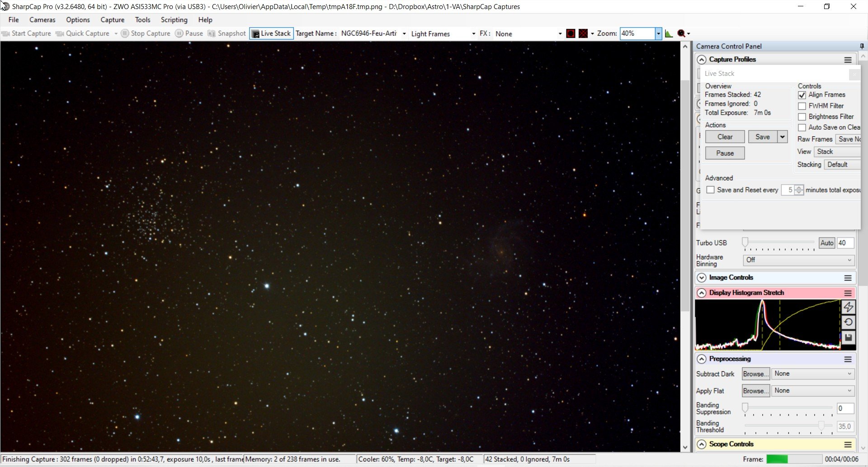Click the red crosshair grid overlay icon

[x=583, y=33]
